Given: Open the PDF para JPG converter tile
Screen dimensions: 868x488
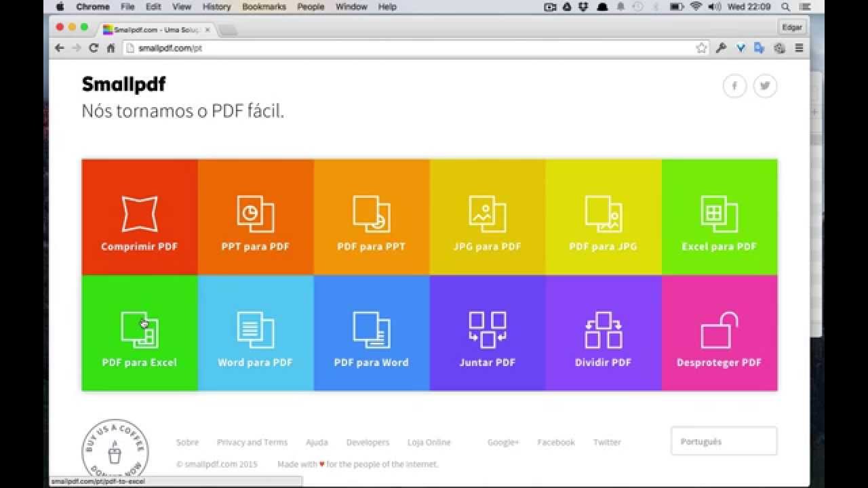Looking at the screenshot, I should (604, 217).
